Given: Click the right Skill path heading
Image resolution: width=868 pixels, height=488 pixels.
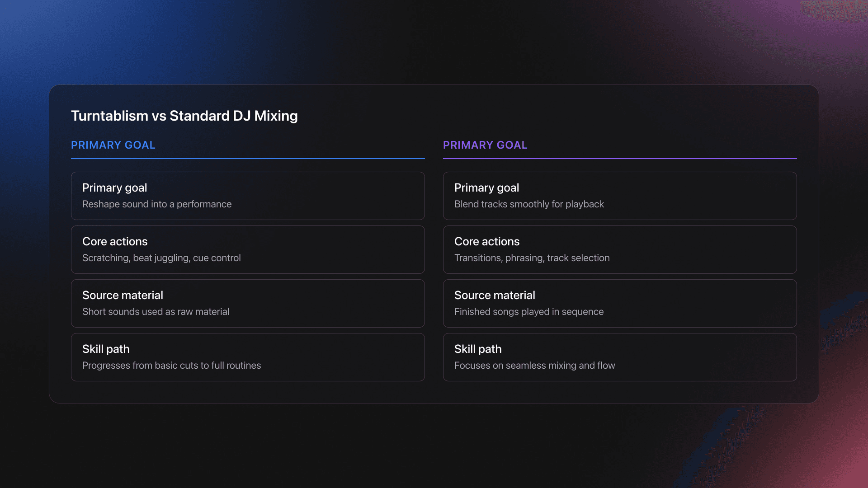Looking at the screenshot, I should pos(478,349).
